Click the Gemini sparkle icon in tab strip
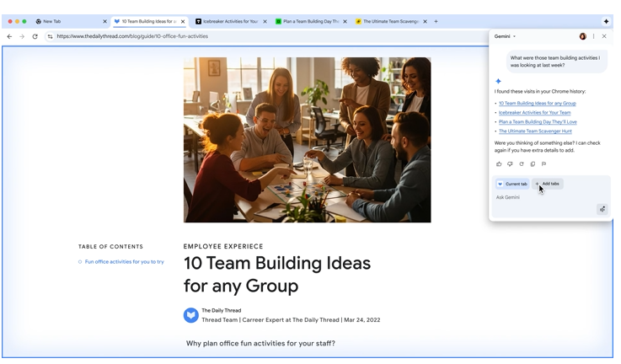The image size is (621, 364). click(x=606, y=21)
